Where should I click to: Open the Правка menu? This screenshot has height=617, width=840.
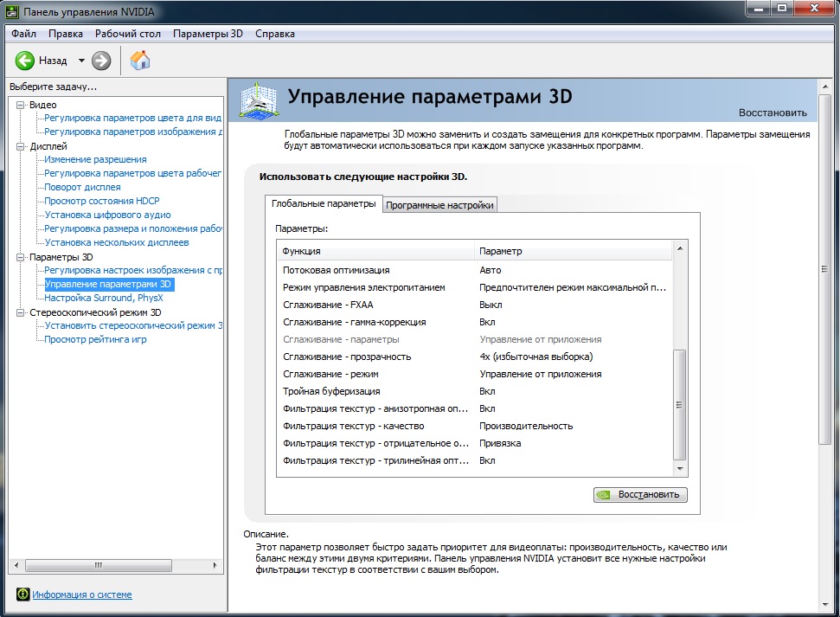[66, 34]
